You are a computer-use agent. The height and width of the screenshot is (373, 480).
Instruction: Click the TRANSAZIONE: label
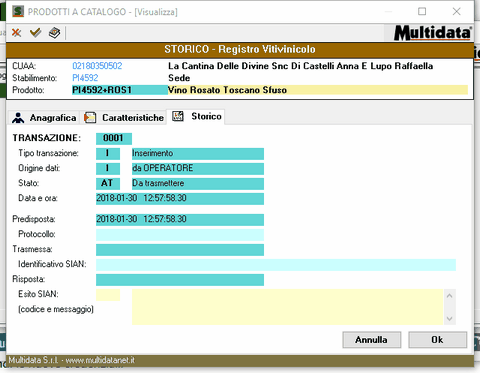coord(47,138)
